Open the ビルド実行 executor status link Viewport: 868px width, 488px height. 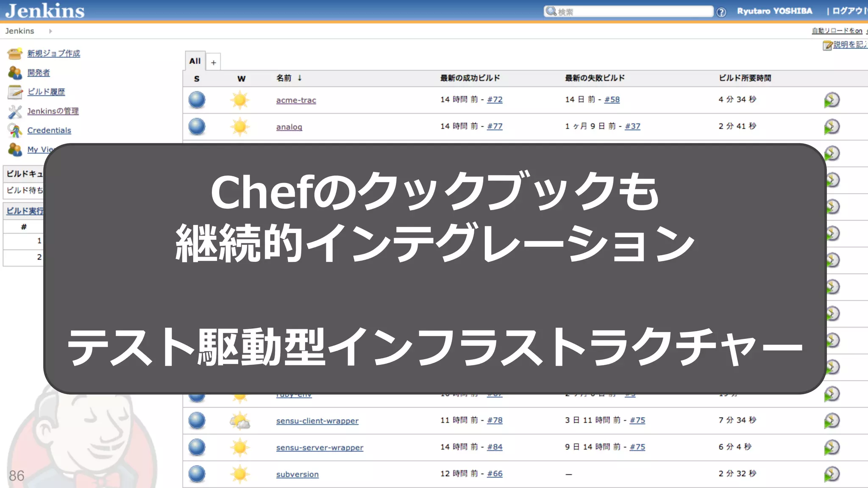tap(25, 211)
